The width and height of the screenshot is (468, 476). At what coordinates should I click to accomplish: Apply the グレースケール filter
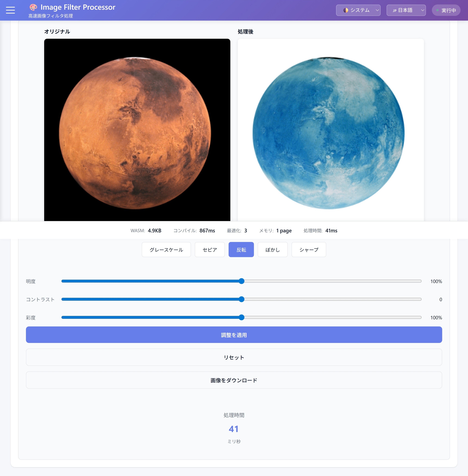(166, 250)
